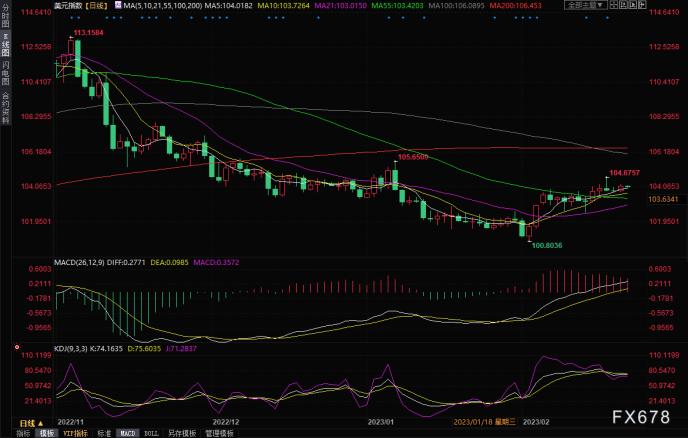Click the MA5:104.0182 value
This screenshot has height=438, width=688.
pyautogui.click(x=229, y=6)
